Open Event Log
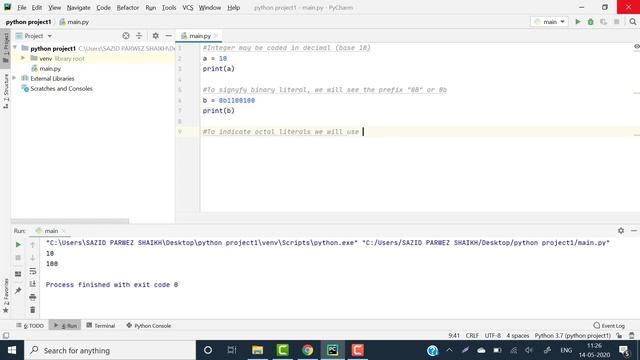Viewport: 640px width, 360px height. [x=609, y=326]
